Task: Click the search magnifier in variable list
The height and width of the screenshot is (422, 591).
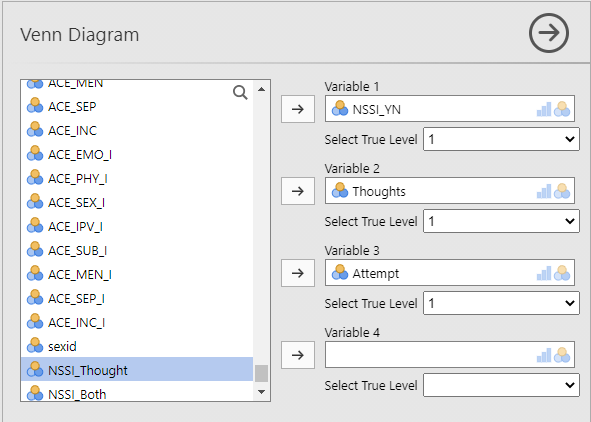Action: (x=240, y=92)
